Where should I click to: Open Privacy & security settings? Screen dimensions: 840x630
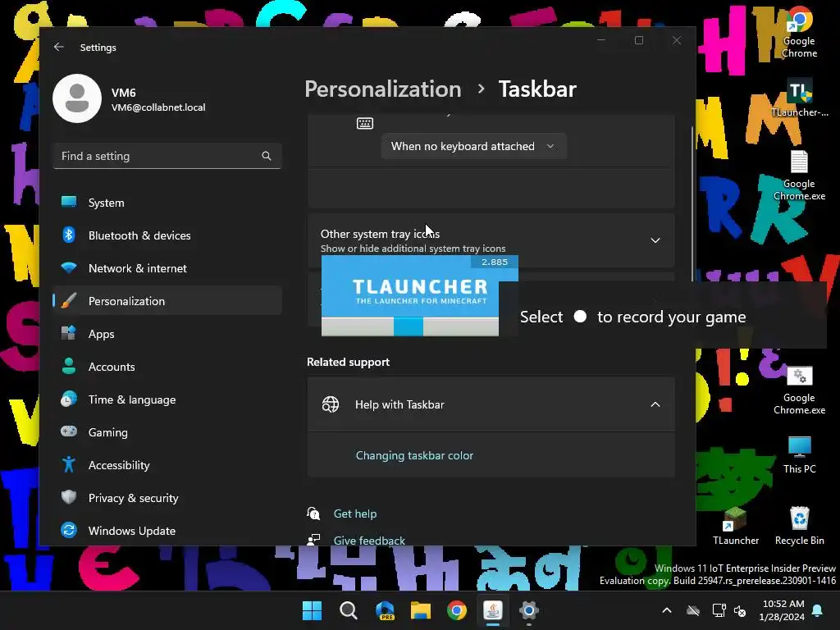167,498
